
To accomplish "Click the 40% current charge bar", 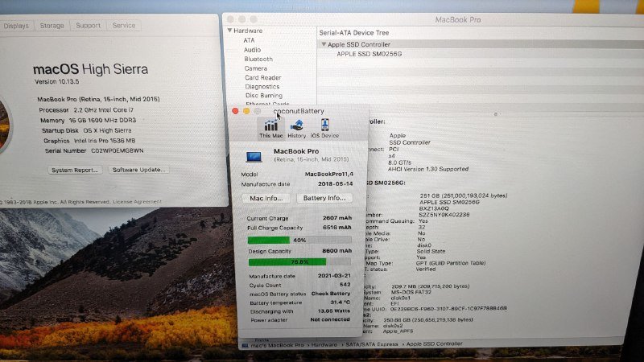I will coord(299,240).
